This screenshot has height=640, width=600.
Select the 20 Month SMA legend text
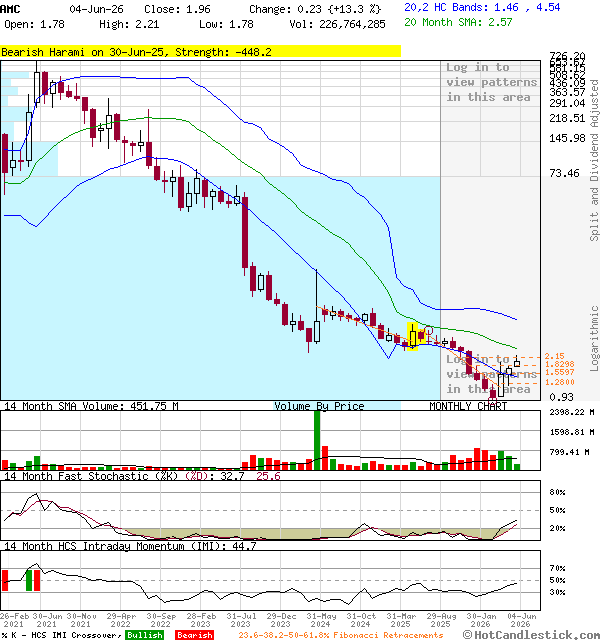[x=458, y=22]
